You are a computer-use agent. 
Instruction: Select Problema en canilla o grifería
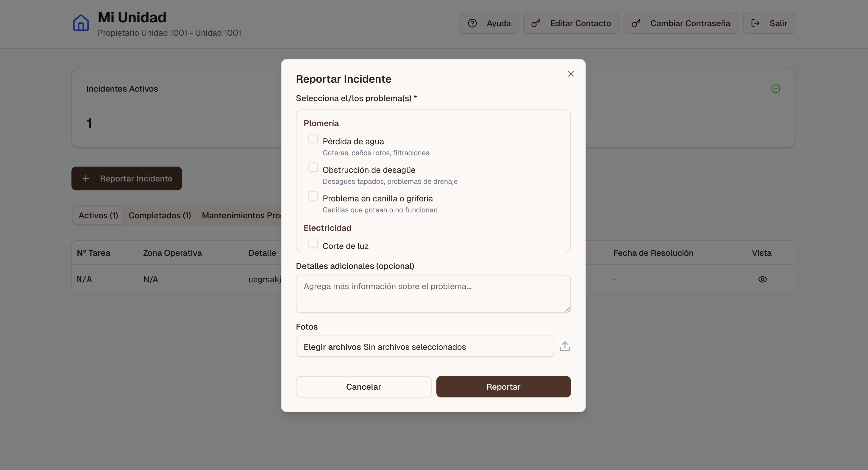[x=313, y=196]
